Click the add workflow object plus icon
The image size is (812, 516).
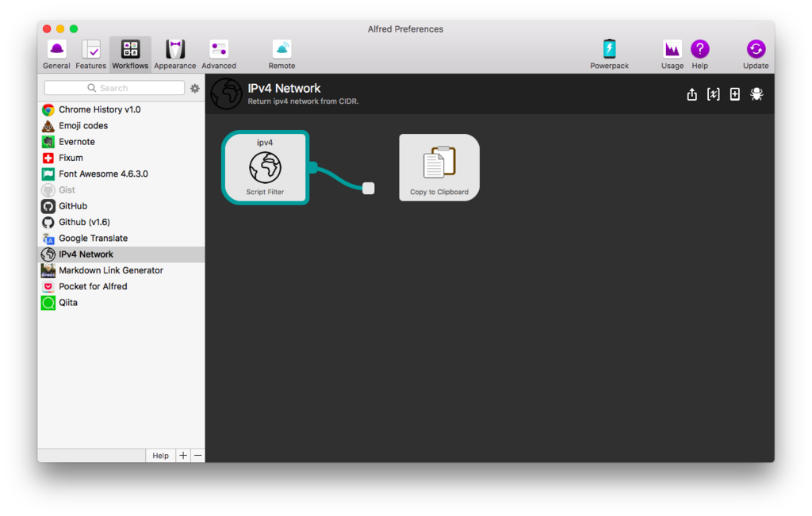pos(735,94)
